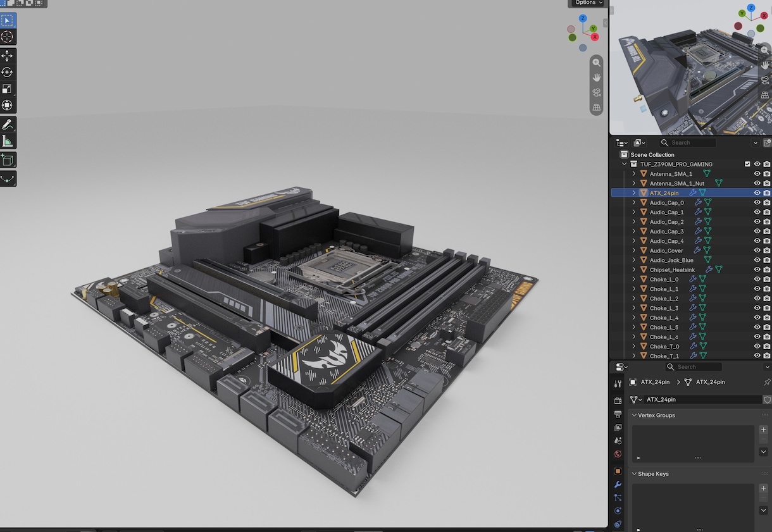Activate the 3D Cursor tool
772x532 pixels.
click(x=8, y=37)
